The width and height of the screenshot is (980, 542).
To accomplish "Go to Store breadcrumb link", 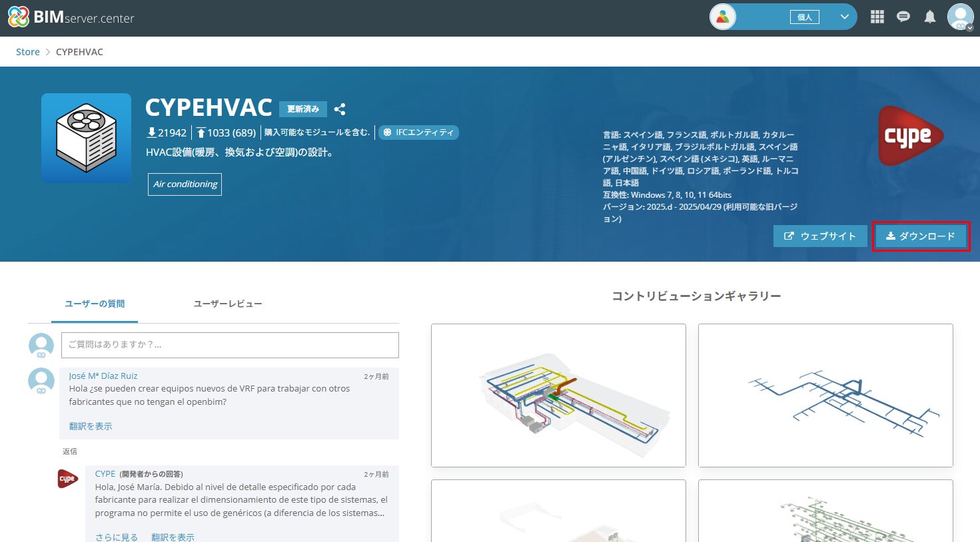I will tap(28, 52).
